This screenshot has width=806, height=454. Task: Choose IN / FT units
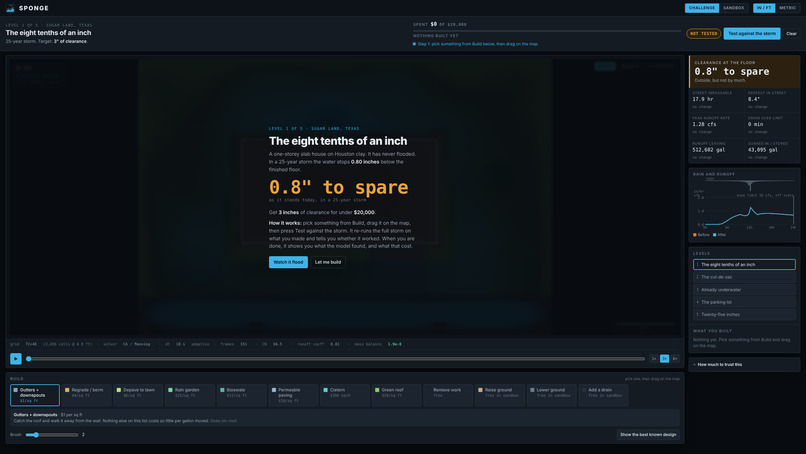pyautogui.click(x=764, y=8)
